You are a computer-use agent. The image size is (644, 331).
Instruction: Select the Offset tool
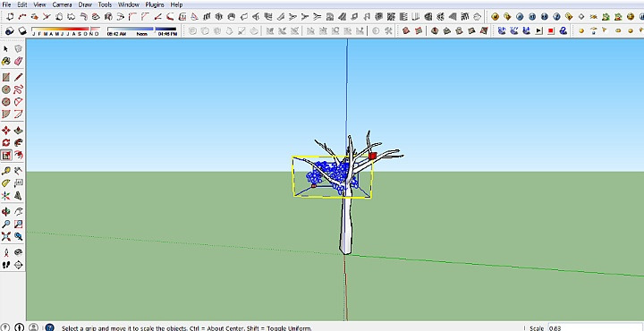(18, 155)
